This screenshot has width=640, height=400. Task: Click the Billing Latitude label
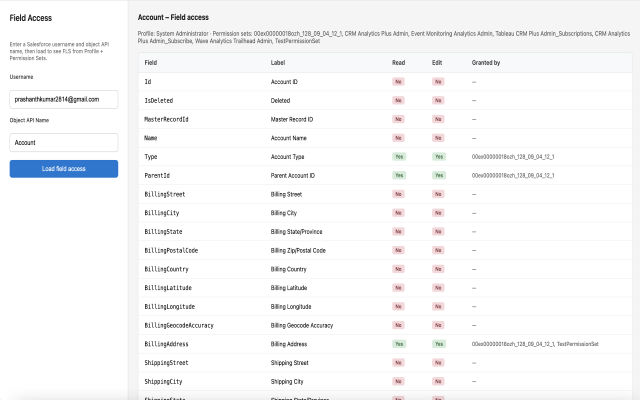point(289,288)
